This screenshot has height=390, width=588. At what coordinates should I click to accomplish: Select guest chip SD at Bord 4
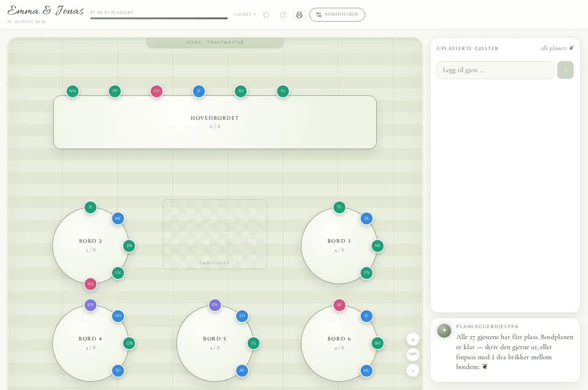[118, 371]
